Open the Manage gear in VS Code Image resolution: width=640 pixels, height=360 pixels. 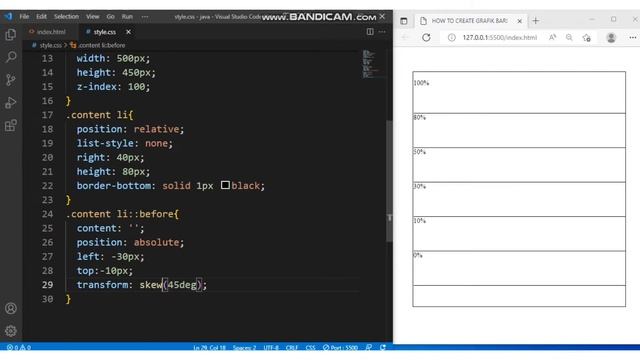[x=11, y=331]
